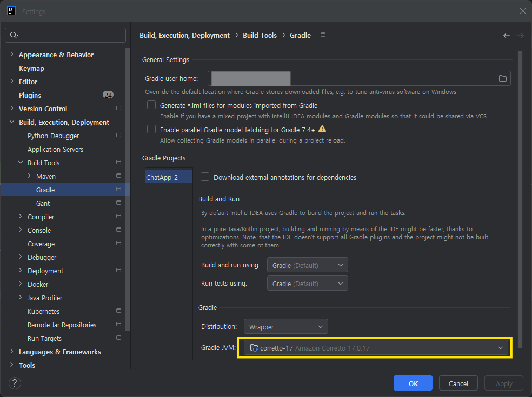532x397 pixels.
Task: Select Python Debugger settings page
Action: (x=53, y=136)
